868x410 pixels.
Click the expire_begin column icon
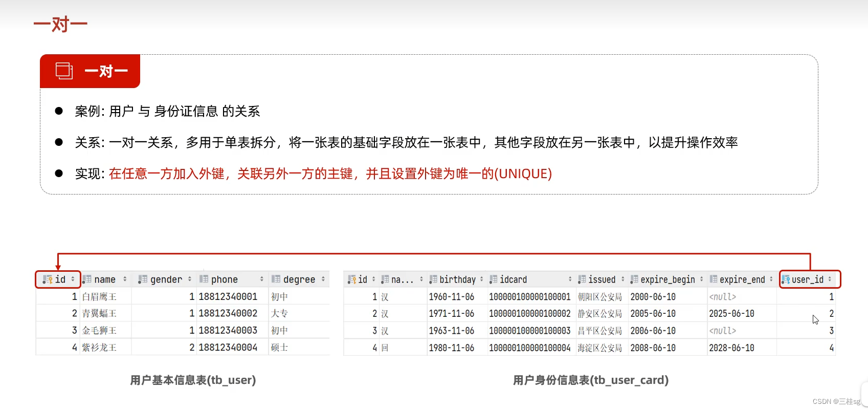tap(634, 279)
